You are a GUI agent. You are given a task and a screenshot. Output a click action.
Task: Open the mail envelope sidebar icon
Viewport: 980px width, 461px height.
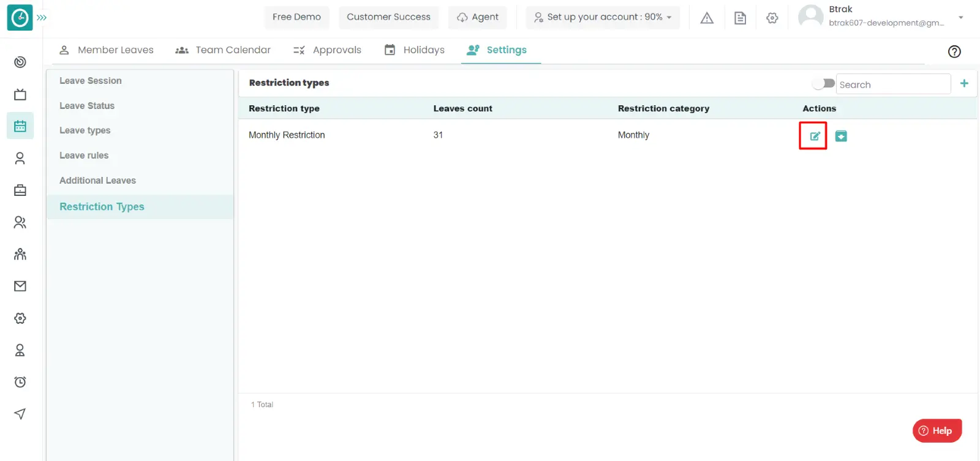point(20,286)
